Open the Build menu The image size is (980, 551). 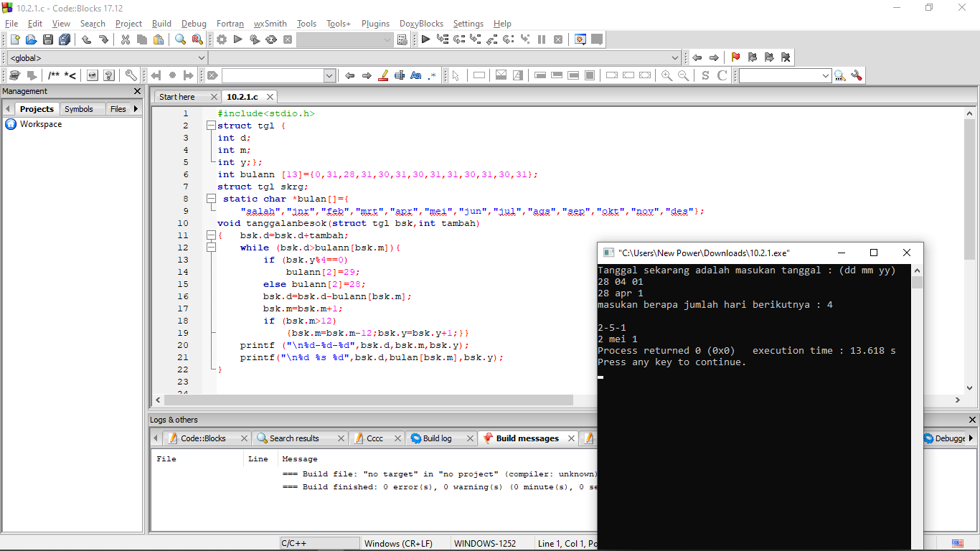click(161, 24)
